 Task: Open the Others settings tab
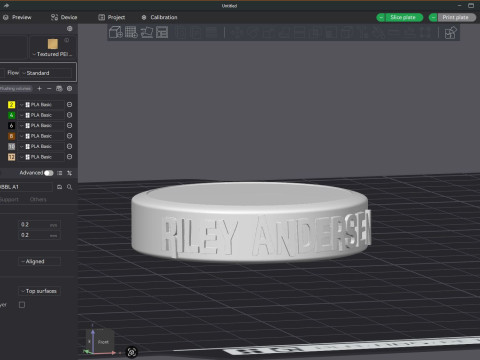[38, 199]
